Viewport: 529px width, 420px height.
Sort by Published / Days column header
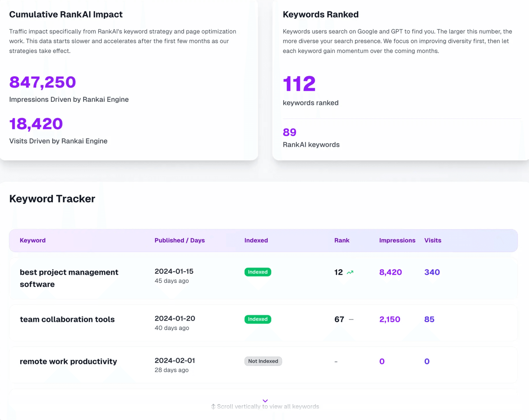click(179, 240)
